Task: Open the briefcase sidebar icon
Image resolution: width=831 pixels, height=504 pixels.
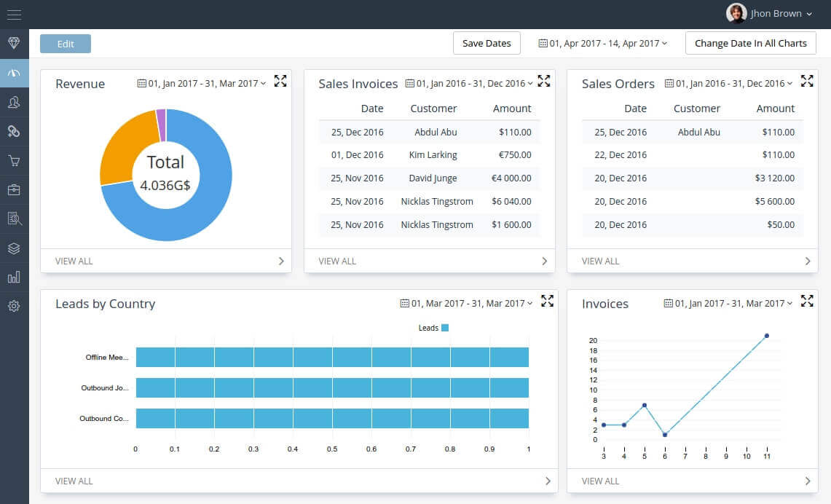Action: click(14, 190)
